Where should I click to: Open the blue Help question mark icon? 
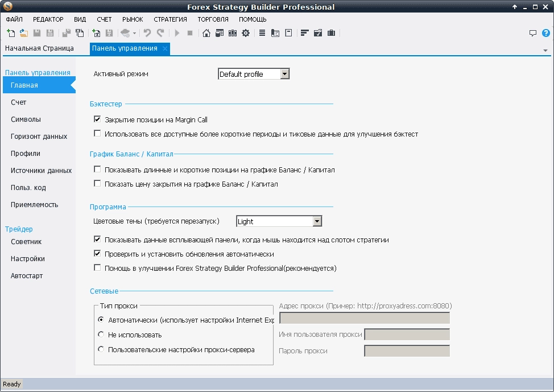pos(546,33)
